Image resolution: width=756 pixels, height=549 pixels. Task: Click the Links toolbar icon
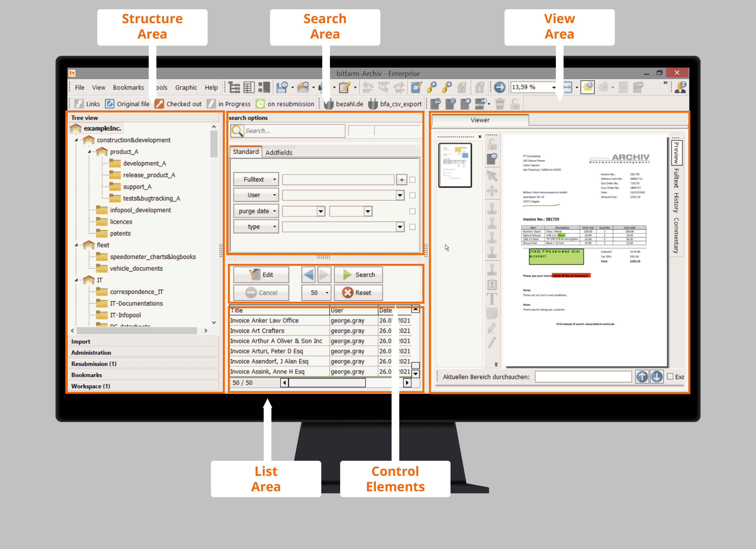click(x=79, y=104)
